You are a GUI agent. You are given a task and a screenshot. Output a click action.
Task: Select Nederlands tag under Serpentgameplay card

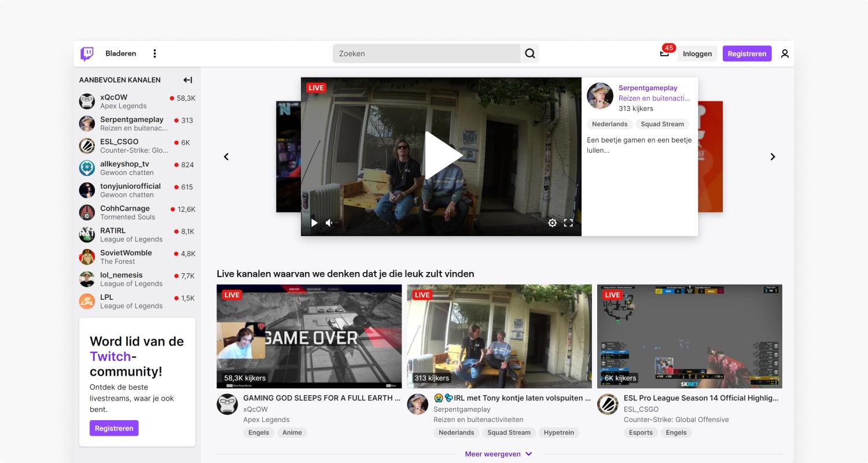457,432
